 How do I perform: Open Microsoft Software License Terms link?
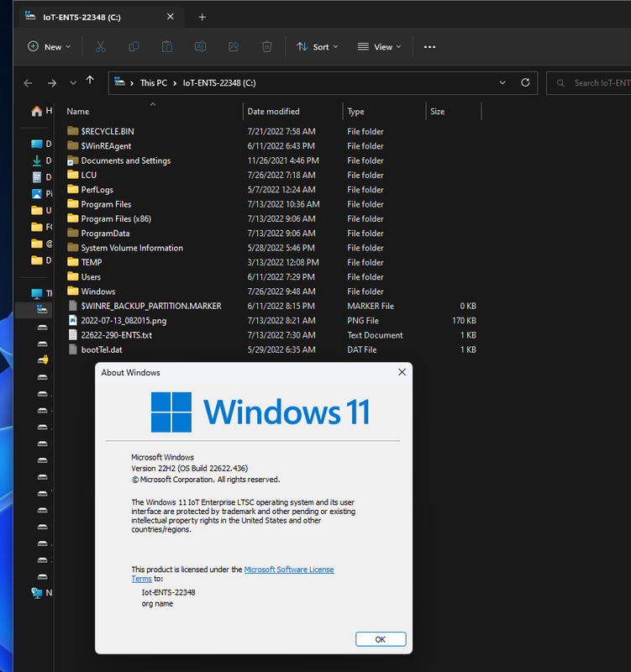point(289,570)
